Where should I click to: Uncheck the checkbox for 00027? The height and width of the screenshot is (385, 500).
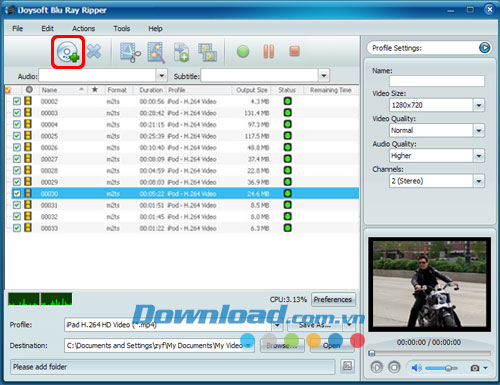17,159
